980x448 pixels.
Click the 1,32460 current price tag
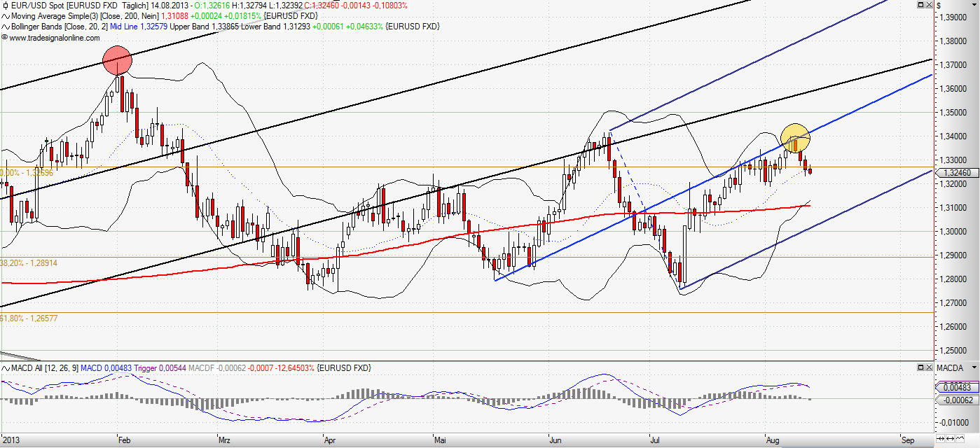pos(955,172)
